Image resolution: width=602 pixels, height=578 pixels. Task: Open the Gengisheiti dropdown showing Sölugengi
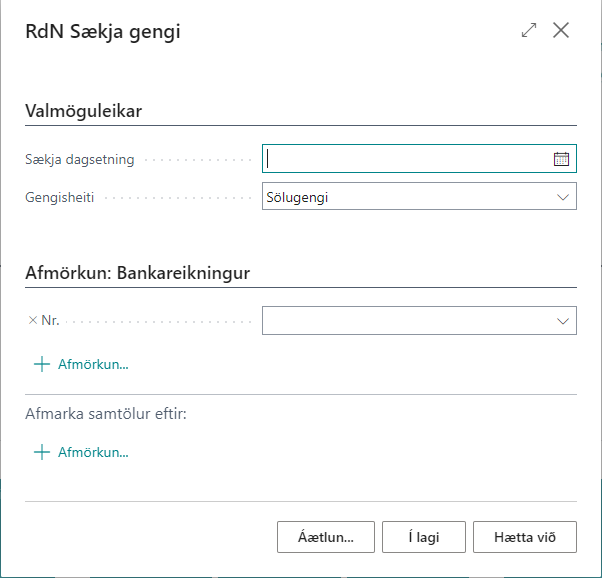(x=419, y=197)
